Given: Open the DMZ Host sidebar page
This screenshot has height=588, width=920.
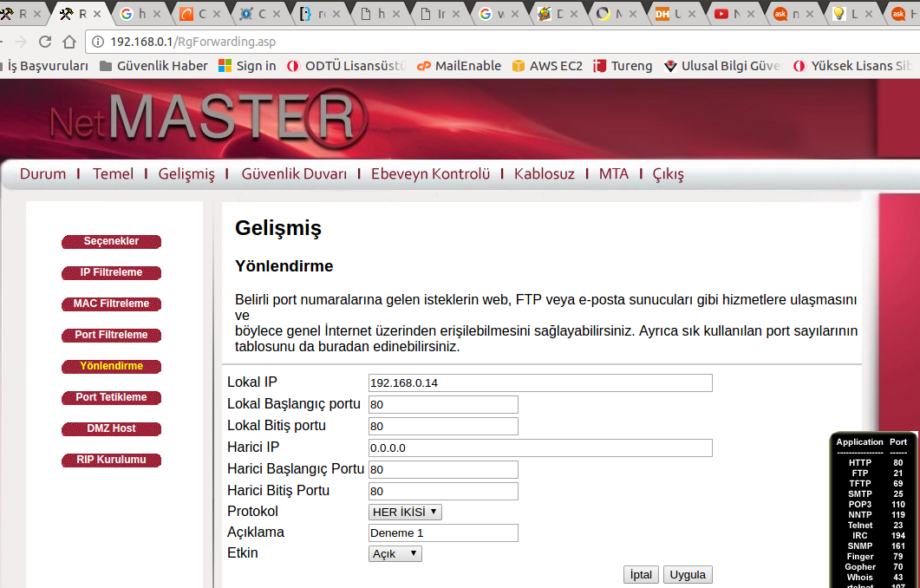Looking at the screenshot, I should tap(111, 428).
